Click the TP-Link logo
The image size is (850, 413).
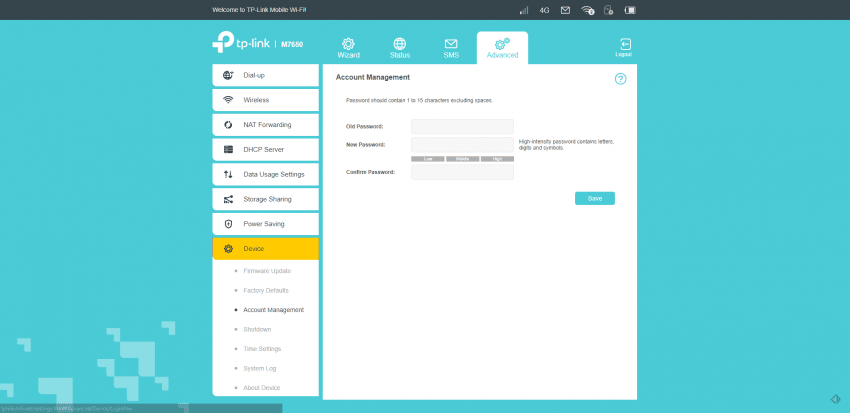point(241,43)
